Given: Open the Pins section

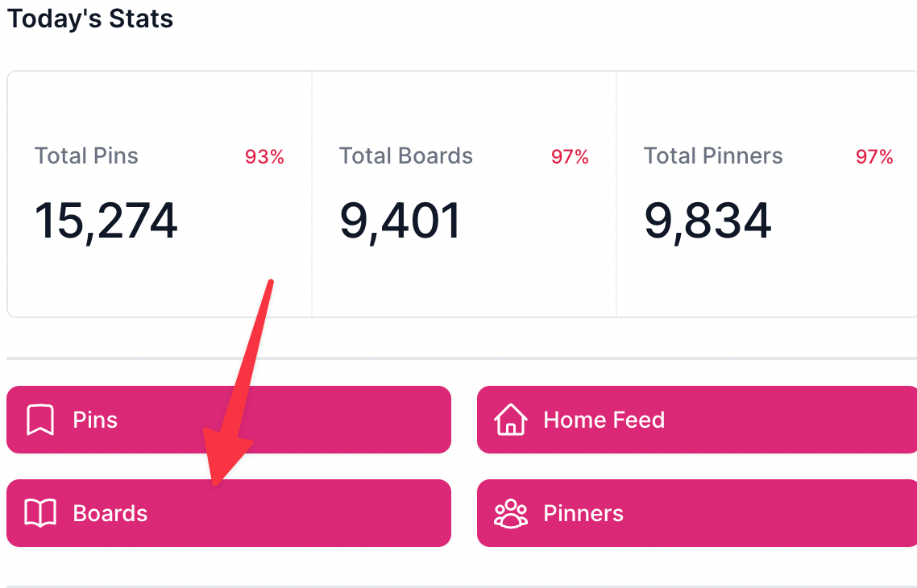Looking at the screenshot, I should (229, 420).
